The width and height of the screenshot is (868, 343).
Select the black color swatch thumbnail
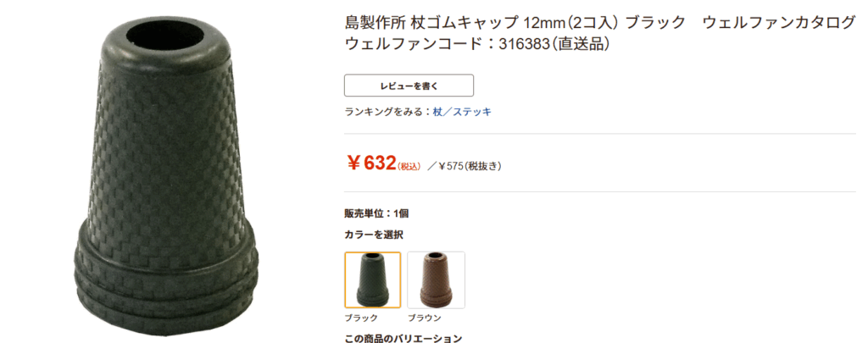[373, 279]
